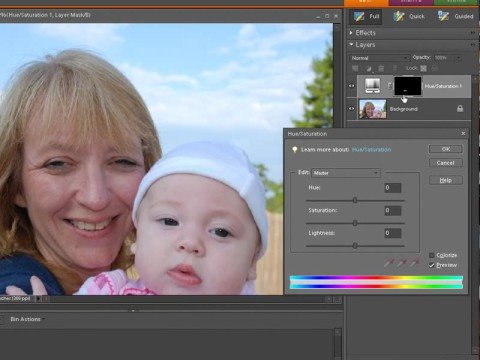Click the lock all icon

(434, 68)
